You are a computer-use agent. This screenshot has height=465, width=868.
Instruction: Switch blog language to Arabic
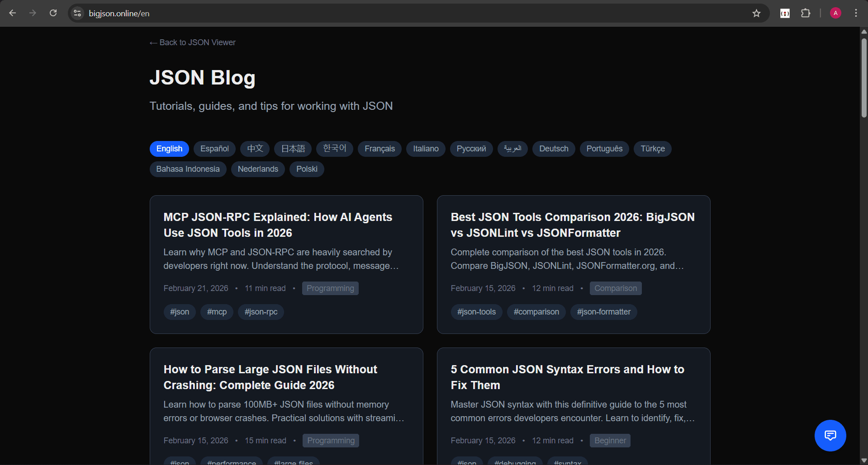tap(512, 149)
